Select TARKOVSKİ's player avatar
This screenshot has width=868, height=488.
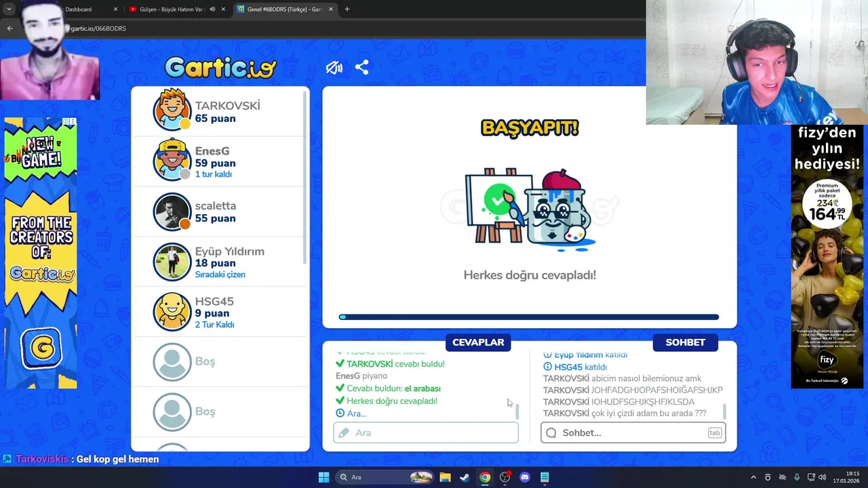(x=172, y=110)
